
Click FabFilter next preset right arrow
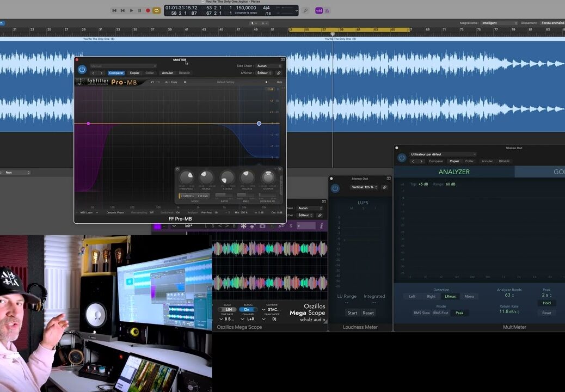[x=266, y=82]
